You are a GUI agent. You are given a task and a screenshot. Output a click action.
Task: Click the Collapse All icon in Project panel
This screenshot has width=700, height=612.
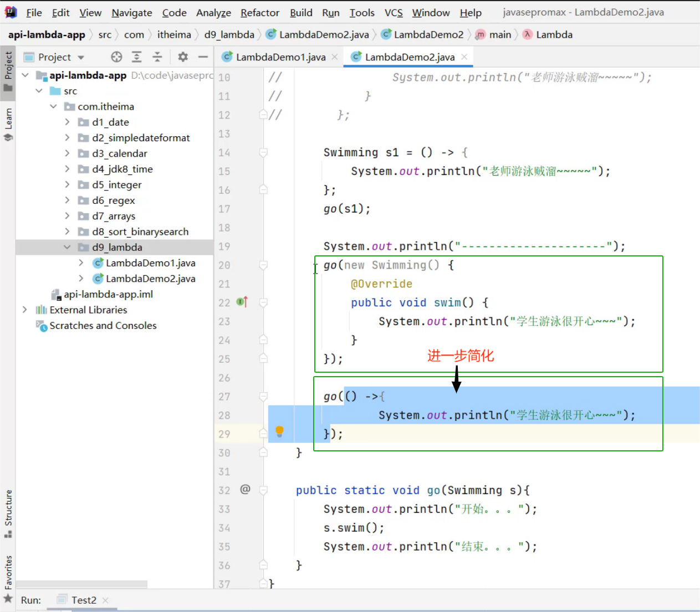pyautogui.click(x=157, y=57)
